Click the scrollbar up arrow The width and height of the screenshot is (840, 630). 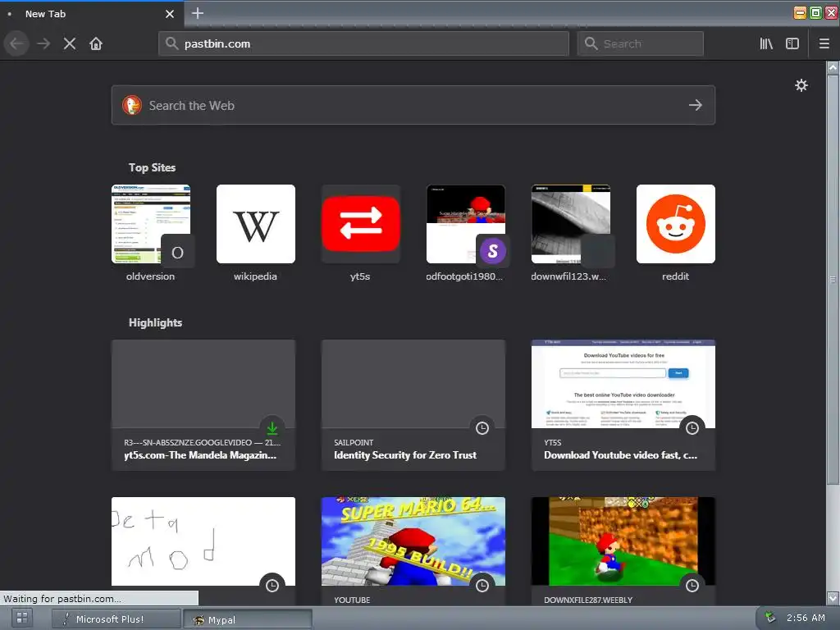(x=833, y=67)
